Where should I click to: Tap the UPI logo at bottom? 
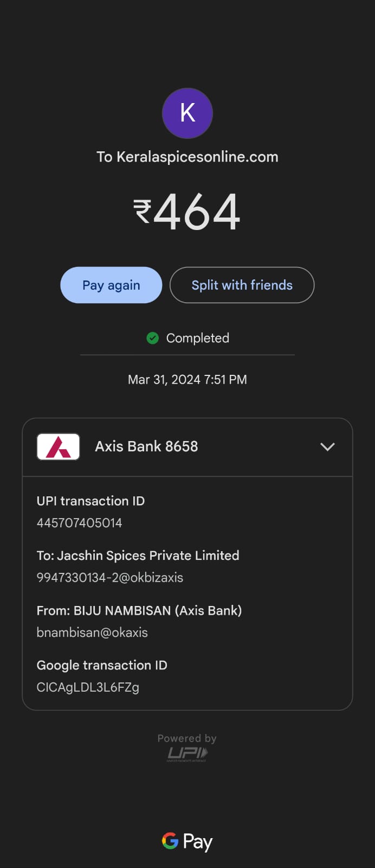click(x=187, y=753)
